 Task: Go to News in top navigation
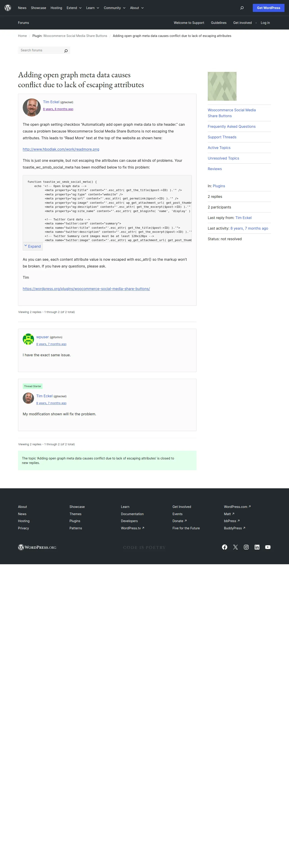point(22,8)
